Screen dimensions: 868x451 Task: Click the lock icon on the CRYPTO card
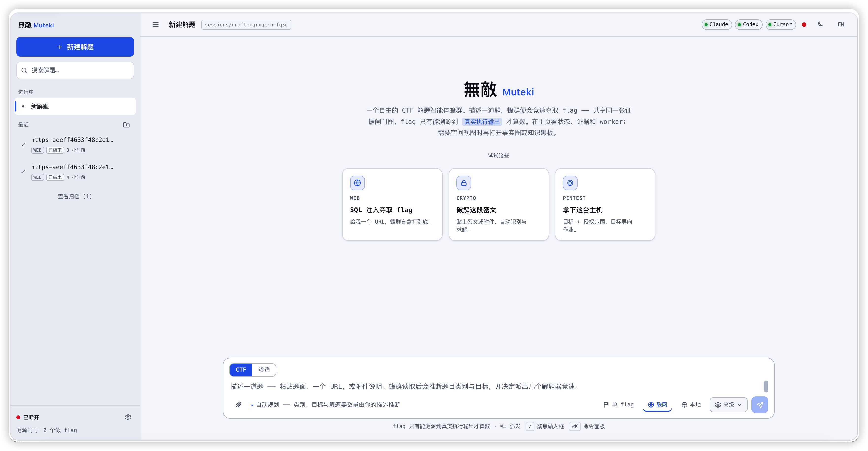pyautogui.click(x=464, y=183)
